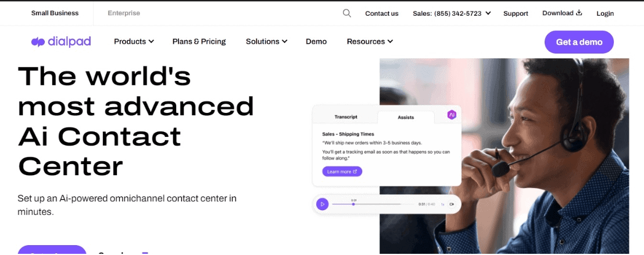Click the Learn more button
Image resolution: width=644 pixels, height=255 pixels.
(342, 172)
